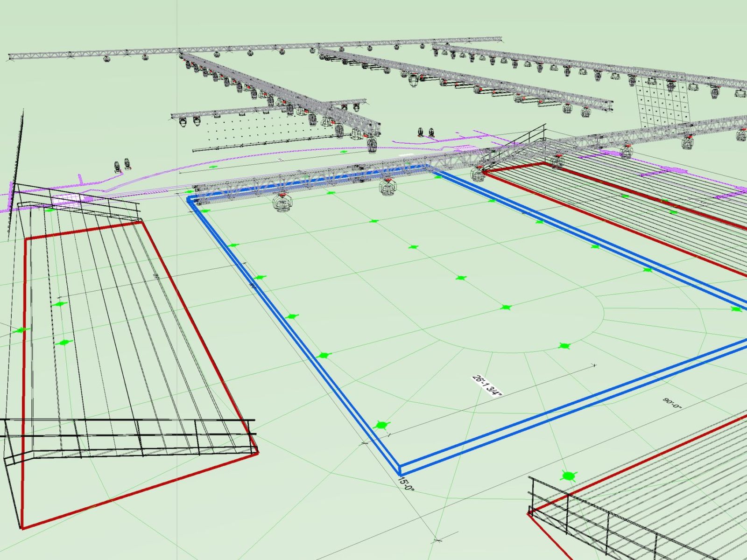Select leftmost moving light under front truss
Screen dimensions: 747x560
[282, 203]
